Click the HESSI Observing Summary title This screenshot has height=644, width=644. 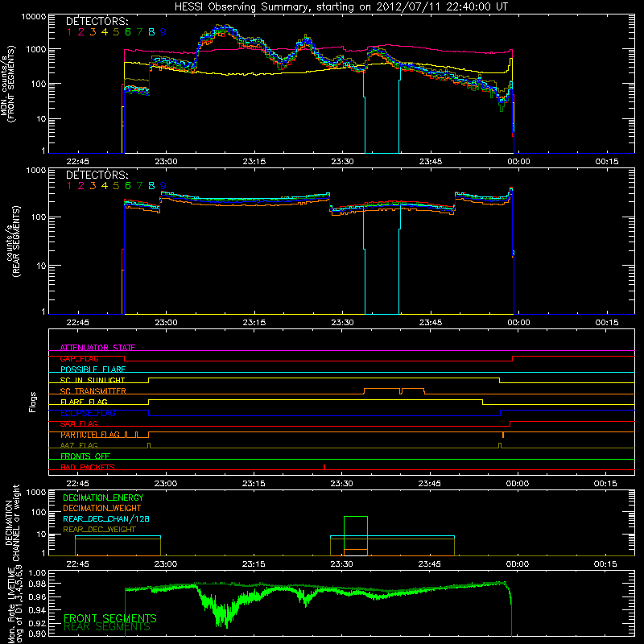pos(341,6)
